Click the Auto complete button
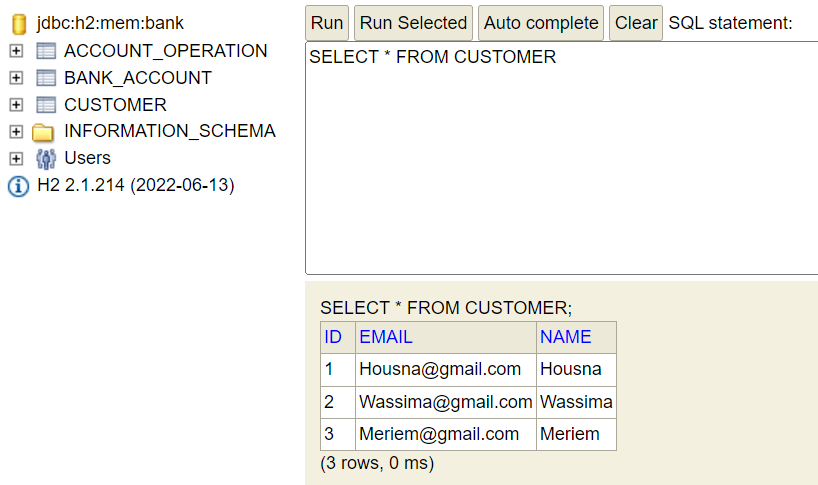 tap(541, 23)
